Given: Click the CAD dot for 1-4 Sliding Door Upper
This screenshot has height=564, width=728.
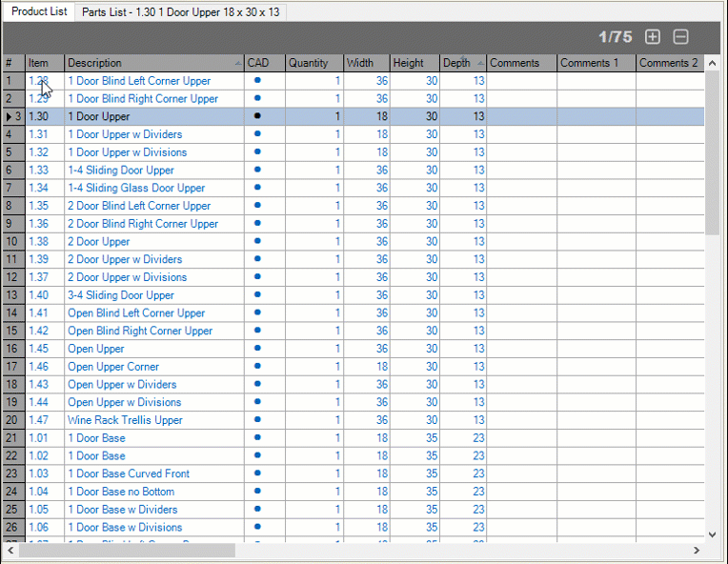Looking at the screenshot, I should pos(257,170).
